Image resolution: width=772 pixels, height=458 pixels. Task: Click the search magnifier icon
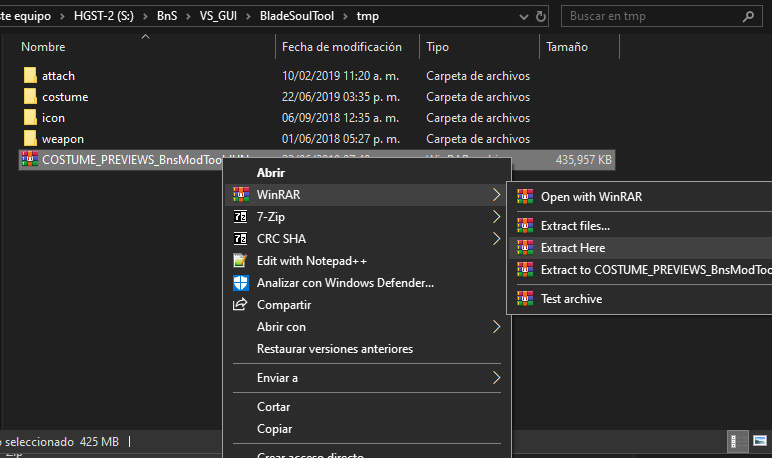(x=748, y=17)
